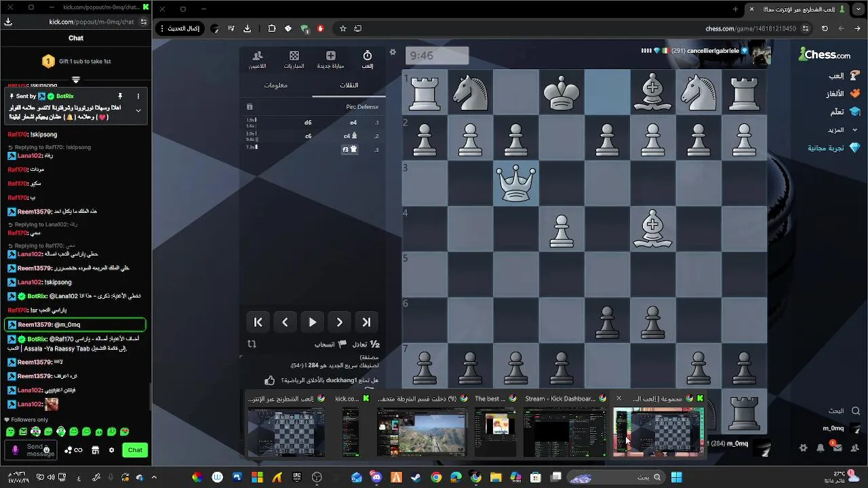Open the Kick chat shop icon
The height and width of the screenshot is (488, 868).
(96, 450)
